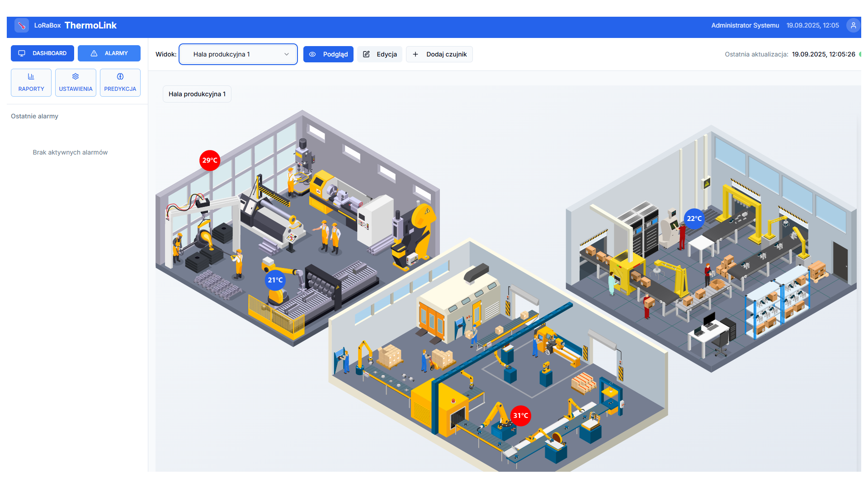
Task: Click the Hala produkcyjna 1 label chip
Action: tap(197, 94)
